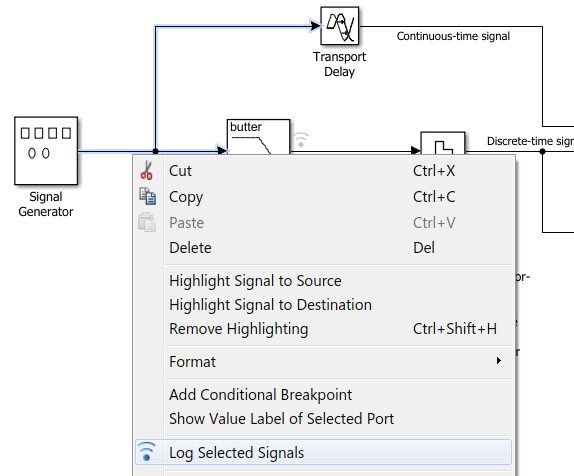Viewport: 574px width, 476px height.
Task: Click the Continuous-time signal label
Action: coord(453,36)
